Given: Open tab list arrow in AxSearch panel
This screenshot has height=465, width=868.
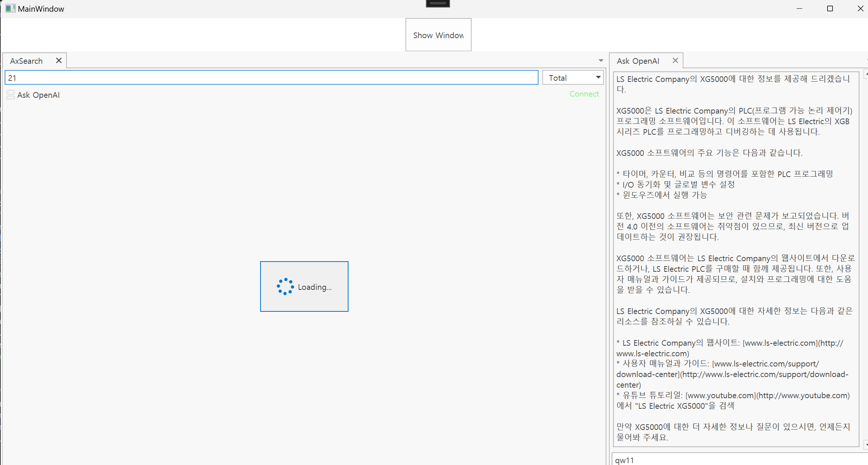Looking at the screenshot, I should [x=601, y=60].
